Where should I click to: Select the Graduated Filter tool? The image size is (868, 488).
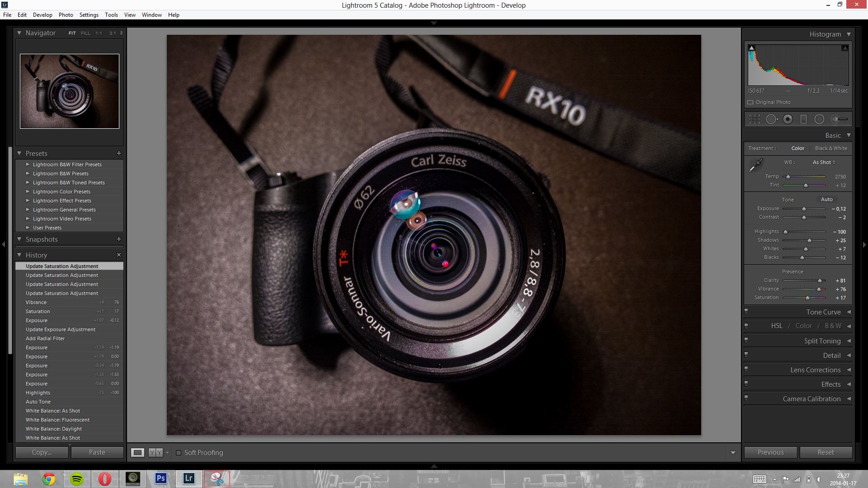click(x=803, y=119)
